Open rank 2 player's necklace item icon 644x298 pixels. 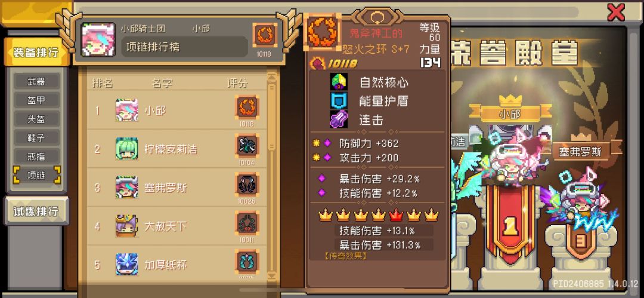coord(247,146)
